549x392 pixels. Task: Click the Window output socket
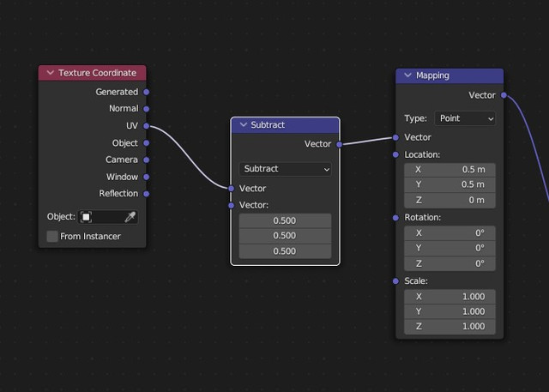click(147, 177)
